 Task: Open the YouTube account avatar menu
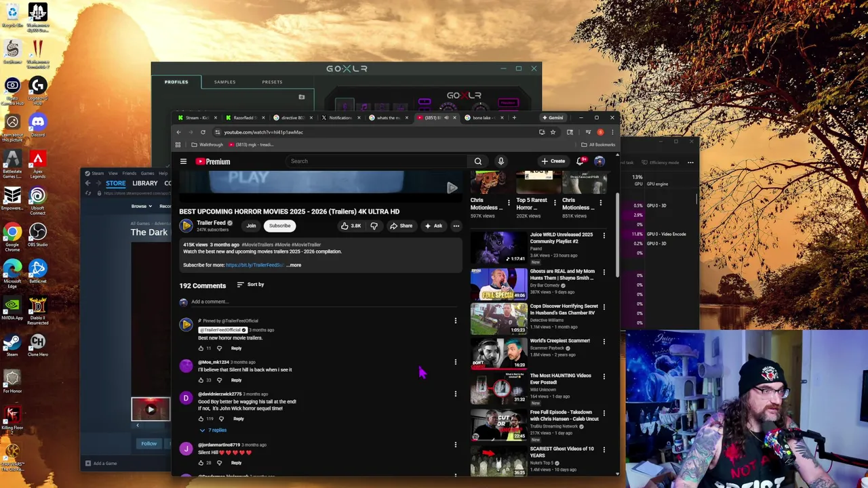(599, 161)
